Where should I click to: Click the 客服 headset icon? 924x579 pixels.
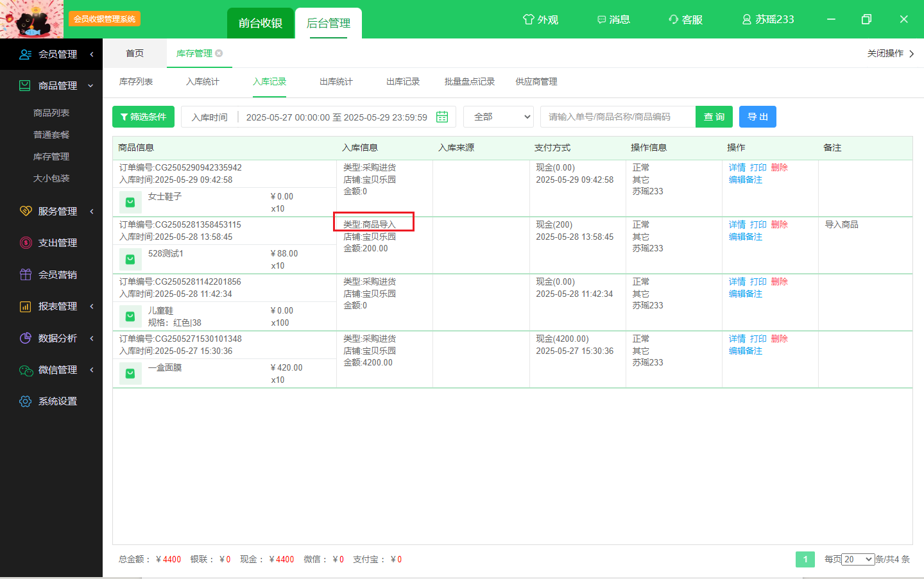[673, 19]
